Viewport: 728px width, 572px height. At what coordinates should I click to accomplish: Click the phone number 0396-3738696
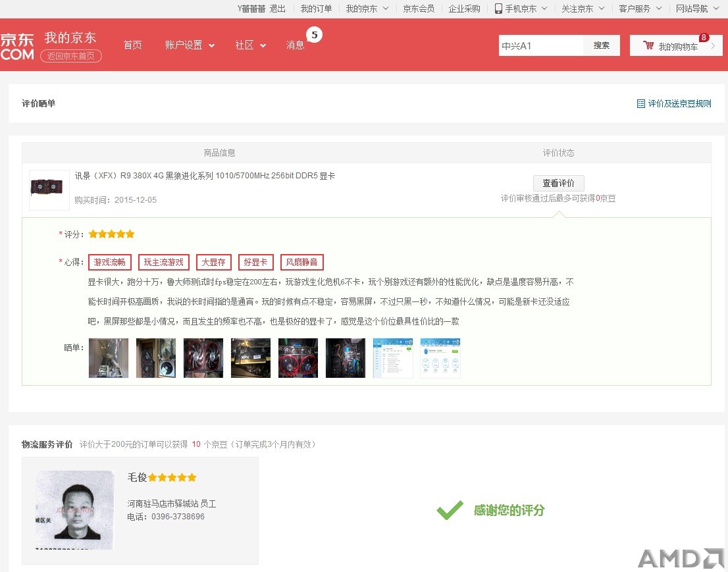(x=178, y=517)
